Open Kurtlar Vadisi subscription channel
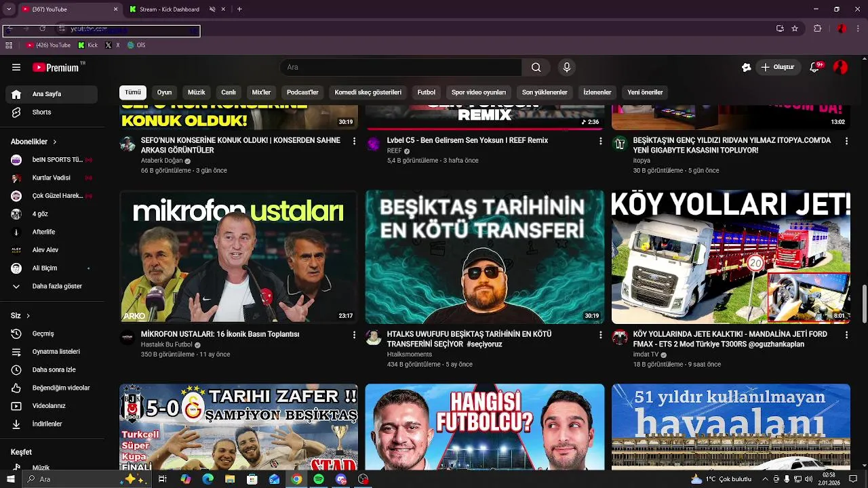The height and width of the screenshot is (488, 868). [x=52, y=178]
